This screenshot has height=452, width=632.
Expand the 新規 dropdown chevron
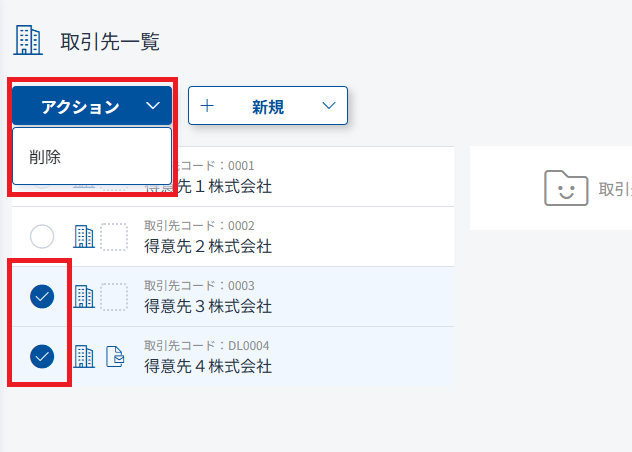328,106
